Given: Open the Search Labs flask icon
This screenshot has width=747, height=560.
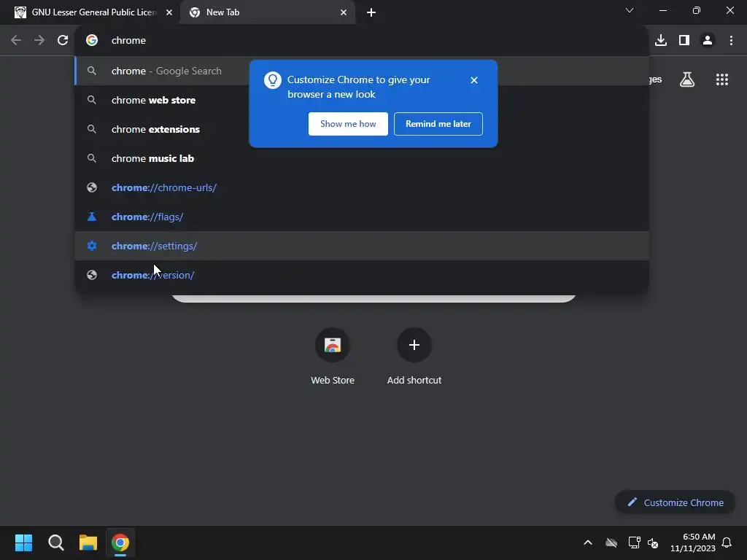Looking at the screenshot, I should [687, 79].
